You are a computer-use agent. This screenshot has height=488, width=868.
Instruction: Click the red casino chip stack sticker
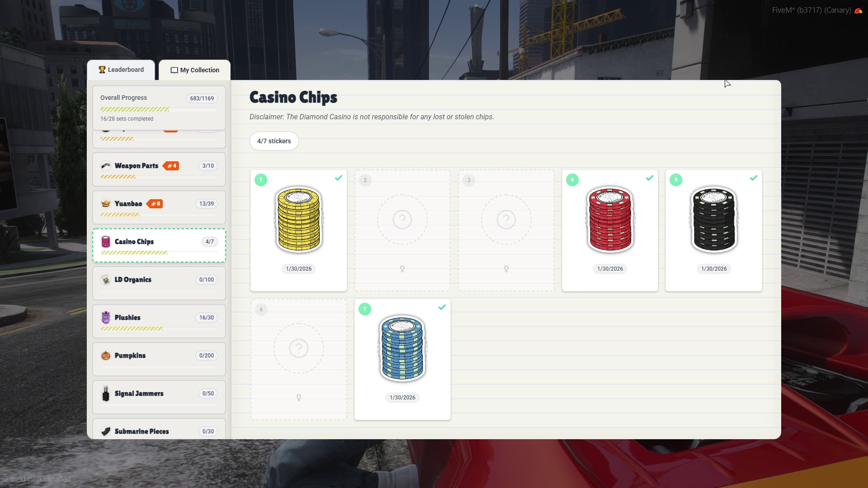(x=610, y=219)
